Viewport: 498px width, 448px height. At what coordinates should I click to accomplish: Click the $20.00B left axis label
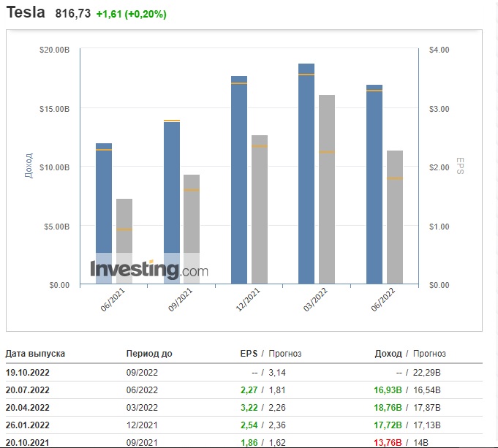(x=54, y=50)
